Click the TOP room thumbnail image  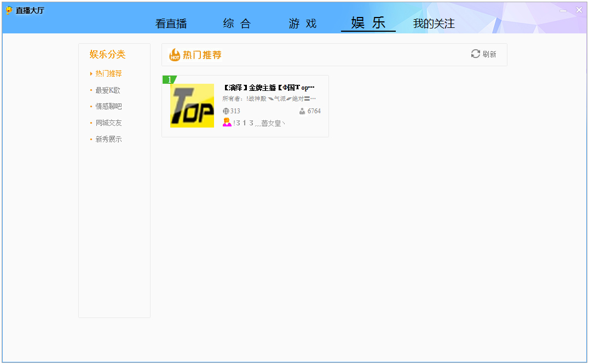click(x=192, y=106)
